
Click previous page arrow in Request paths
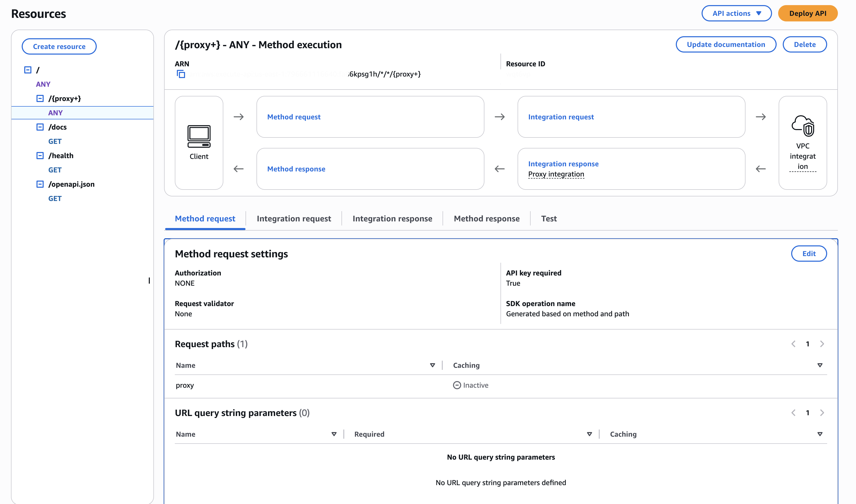tap(793, 344)
